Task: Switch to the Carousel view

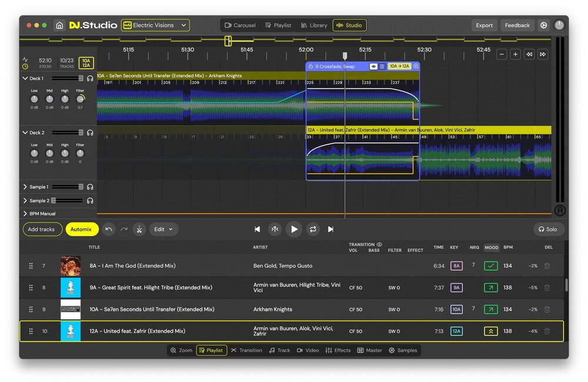Action: click(x=240, y=25)
